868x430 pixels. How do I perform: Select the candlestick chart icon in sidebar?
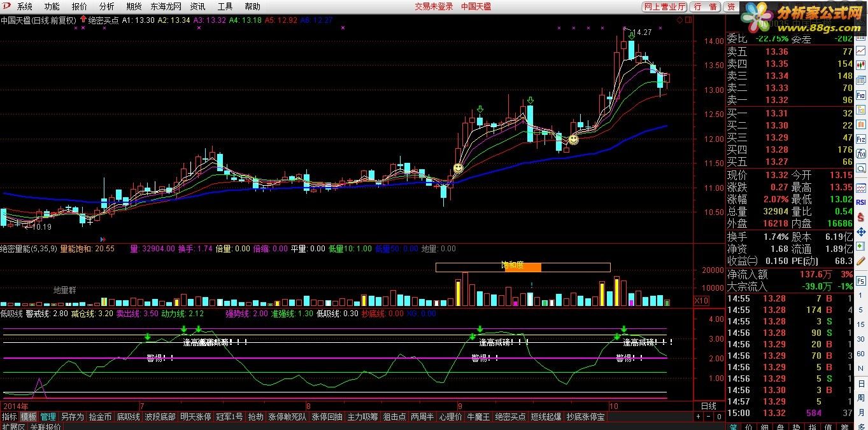[861, 66]
